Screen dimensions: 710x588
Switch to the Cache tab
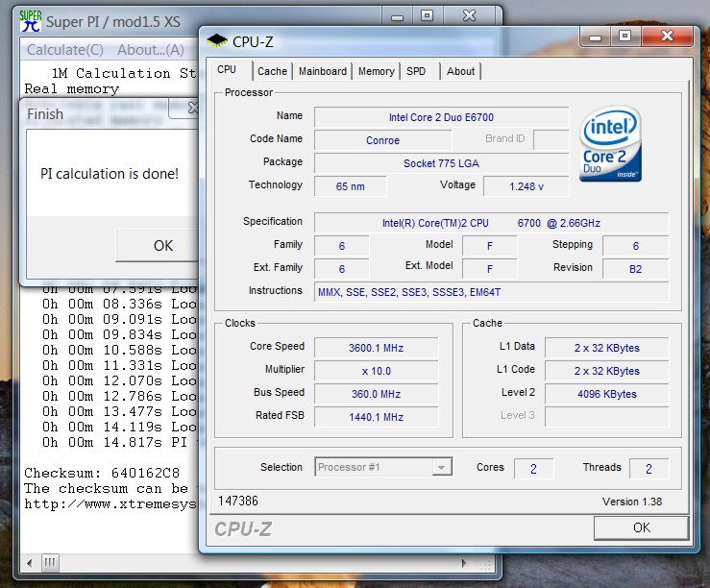click(x=272, y=71)
